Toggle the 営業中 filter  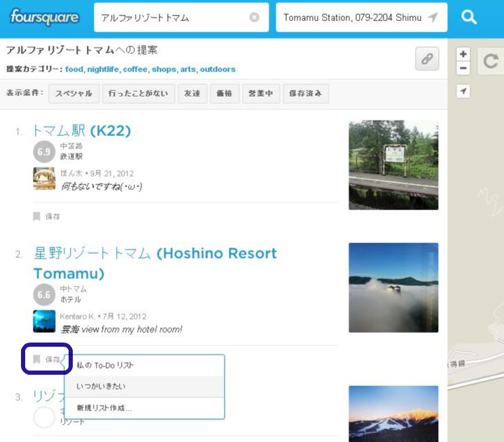click(261, 94)
